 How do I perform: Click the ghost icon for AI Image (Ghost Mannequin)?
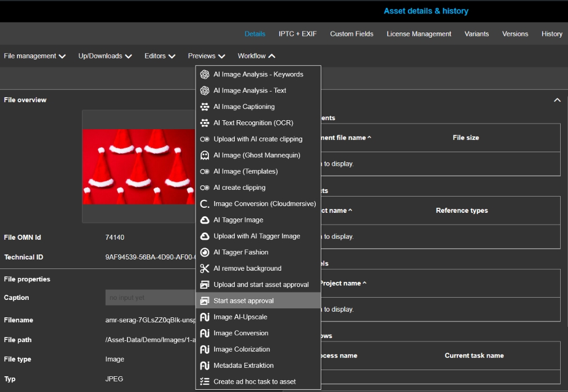coord(205,156)
